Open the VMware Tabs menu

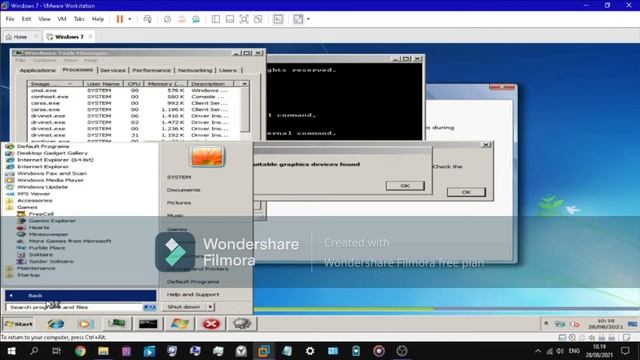(x=79, y=19)
